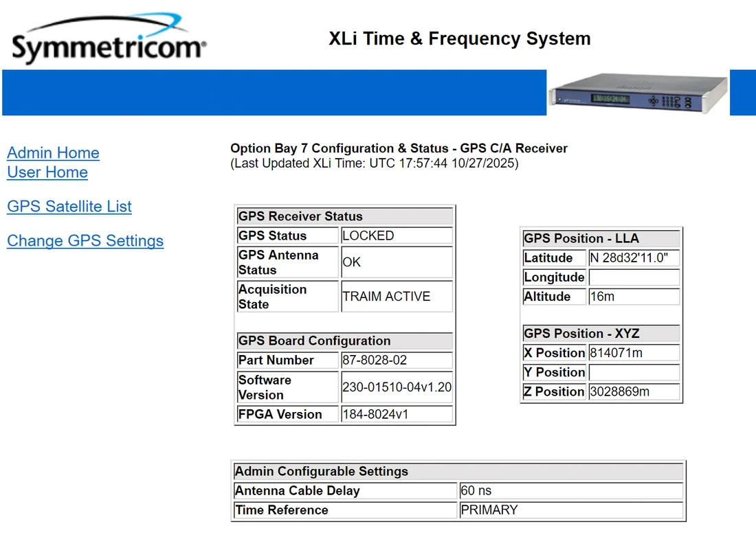Click the XLi device image

[x=638, y=93]
